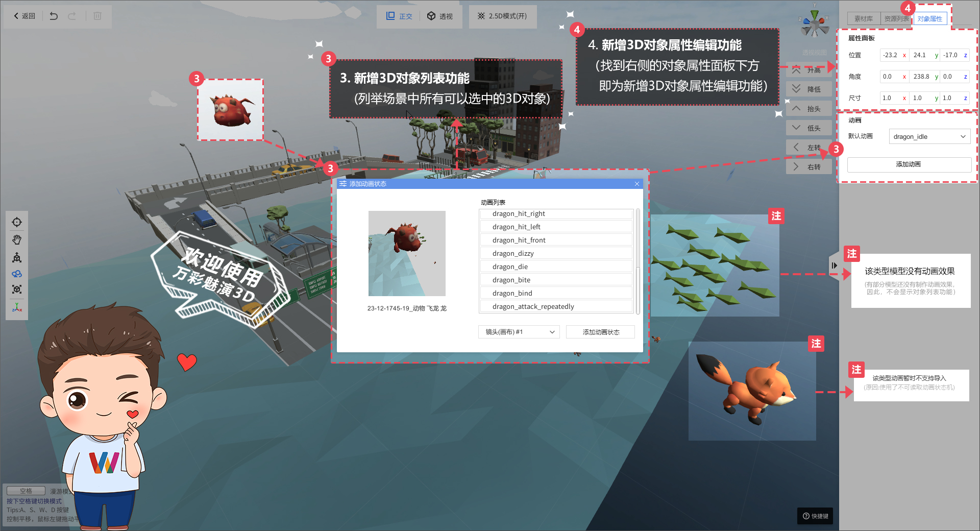
Task: Click the XYZ axis toggle icon
Action: 17,307
